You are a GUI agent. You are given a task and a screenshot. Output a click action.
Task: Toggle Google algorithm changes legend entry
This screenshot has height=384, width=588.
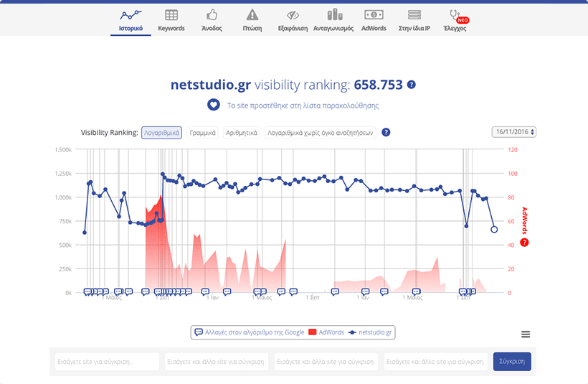pos(250,332)
